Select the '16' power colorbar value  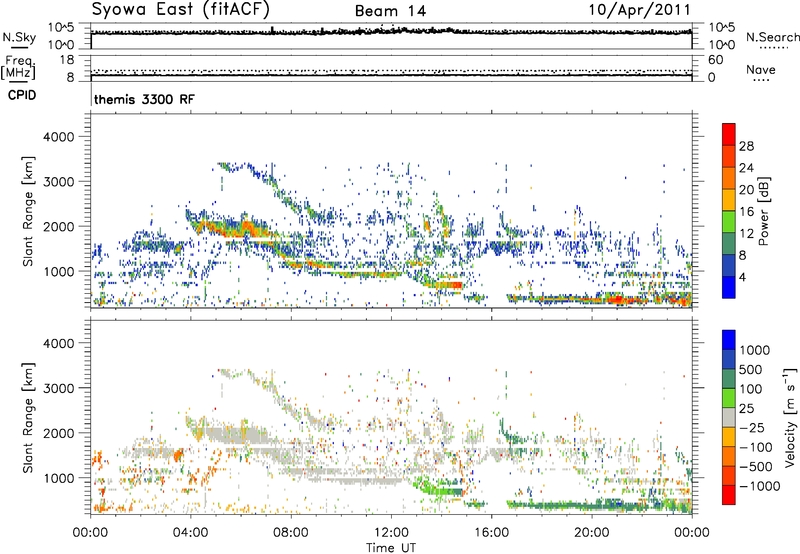746,212
